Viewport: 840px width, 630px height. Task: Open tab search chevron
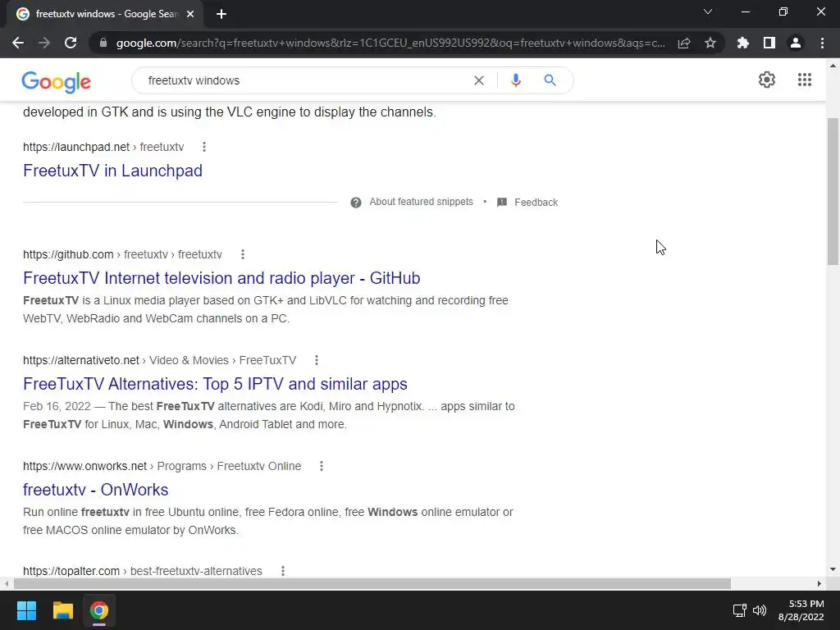pos(708,11)
